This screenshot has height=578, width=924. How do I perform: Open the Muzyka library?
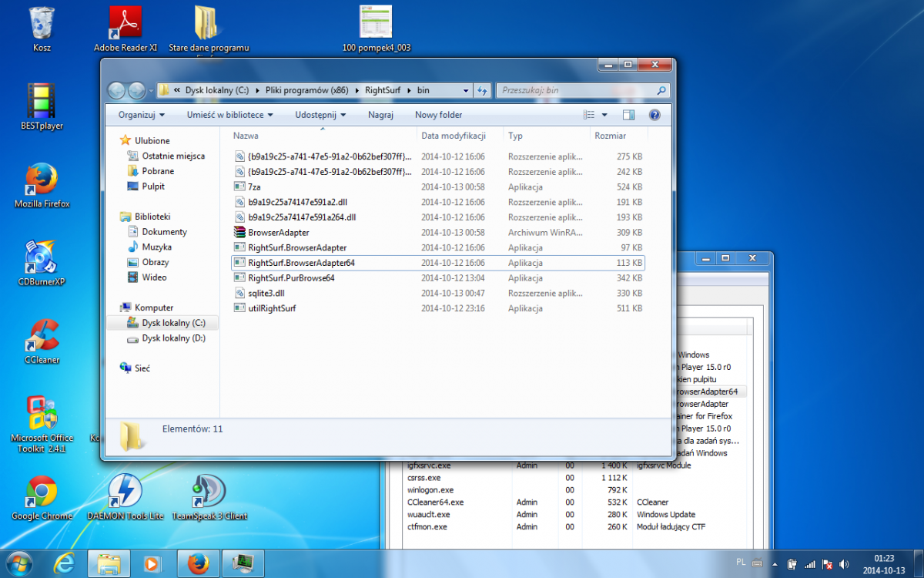pos(149,247)
